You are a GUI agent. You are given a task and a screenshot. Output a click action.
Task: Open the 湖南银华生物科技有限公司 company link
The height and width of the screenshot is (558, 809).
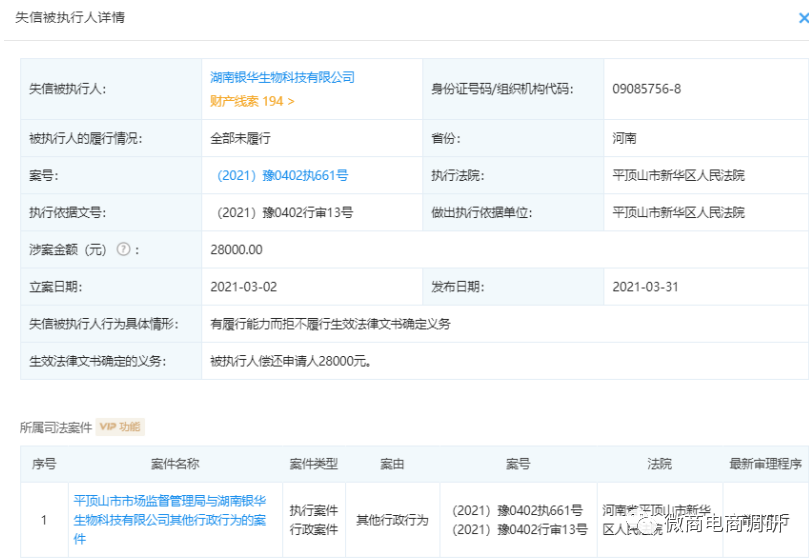(282, 77)
